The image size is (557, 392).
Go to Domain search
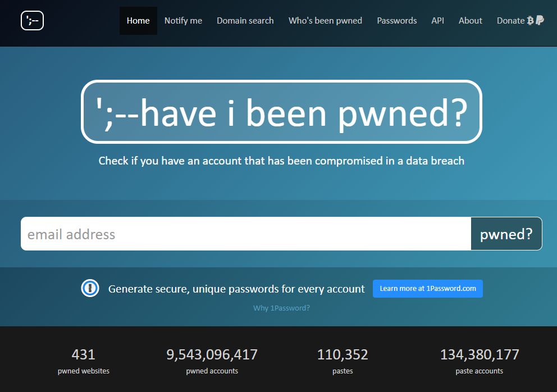(245, 21)
